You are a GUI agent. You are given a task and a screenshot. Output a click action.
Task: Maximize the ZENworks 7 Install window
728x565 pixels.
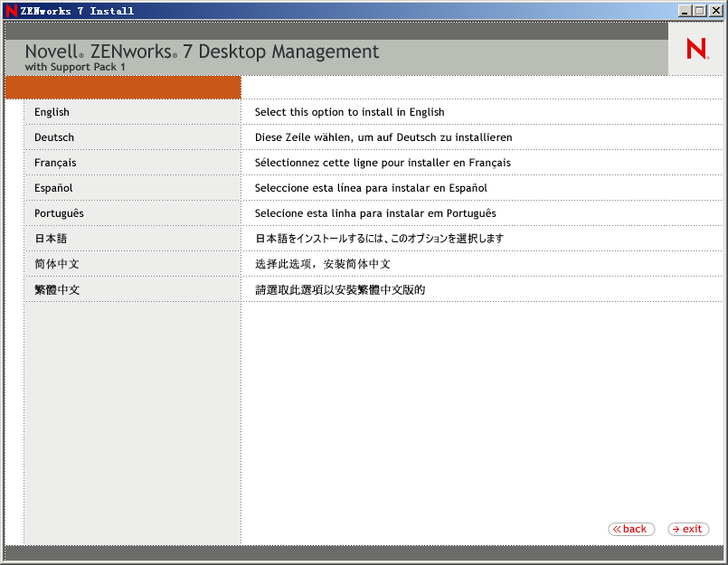[699, 11]
